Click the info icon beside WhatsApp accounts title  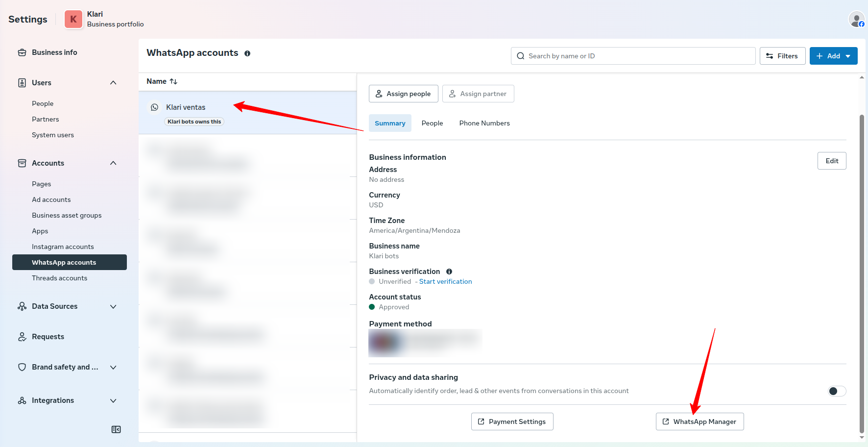pyautogui.click(x=247, y=53)
